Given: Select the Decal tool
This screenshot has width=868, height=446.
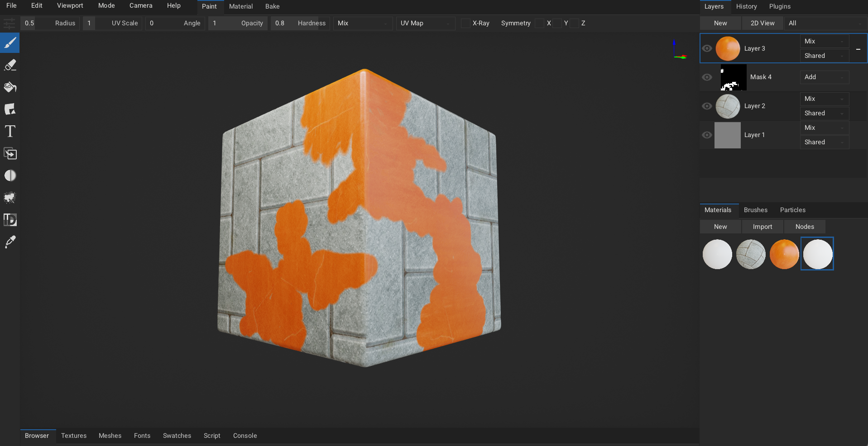Looking at the screenshot, I should click(10, 109).
